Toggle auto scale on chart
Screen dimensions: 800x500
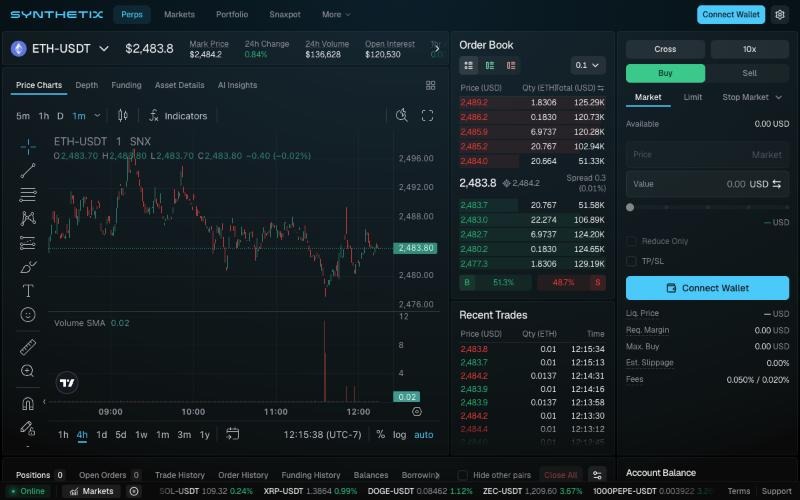(x=423, y=435)
